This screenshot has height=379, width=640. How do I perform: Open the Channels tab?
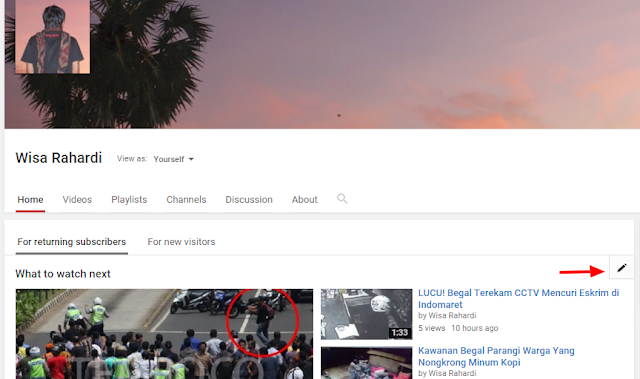(186, 199)
